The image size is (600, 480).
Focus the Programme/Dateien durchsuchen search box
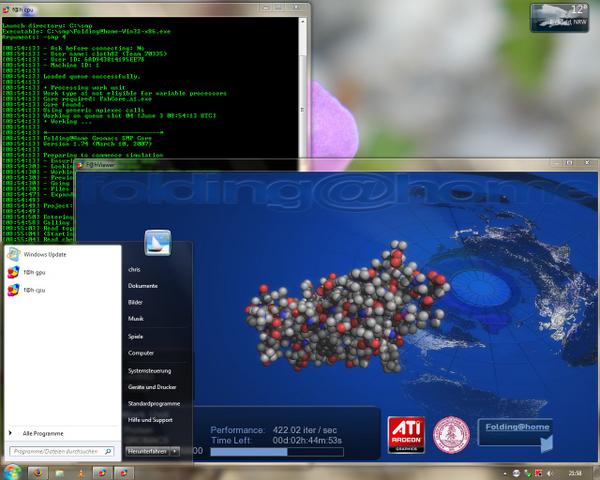coord(61,452)
